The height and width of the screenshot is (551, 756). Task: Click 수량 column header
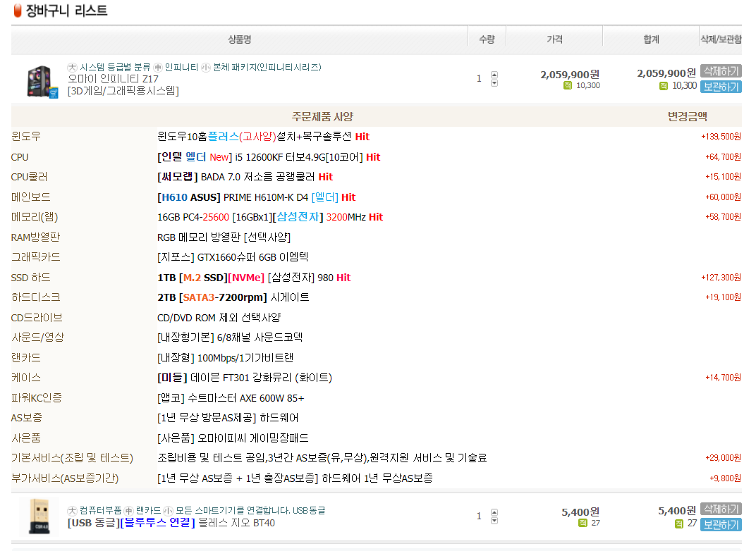(487, 39)
